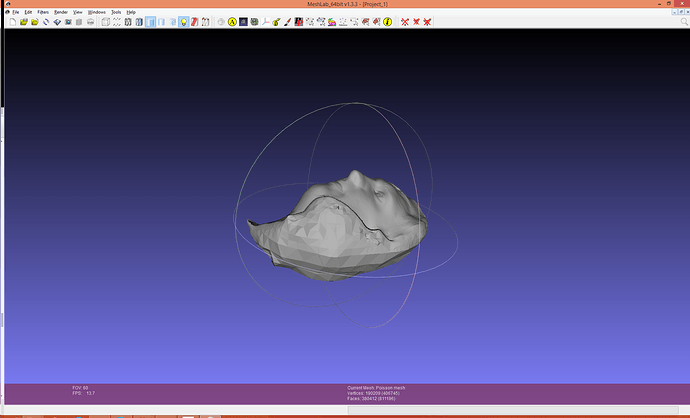Toggle the light bulb lighting button
Image resolution: width=690 pixels, height=418 pixels.
[184, 22]
